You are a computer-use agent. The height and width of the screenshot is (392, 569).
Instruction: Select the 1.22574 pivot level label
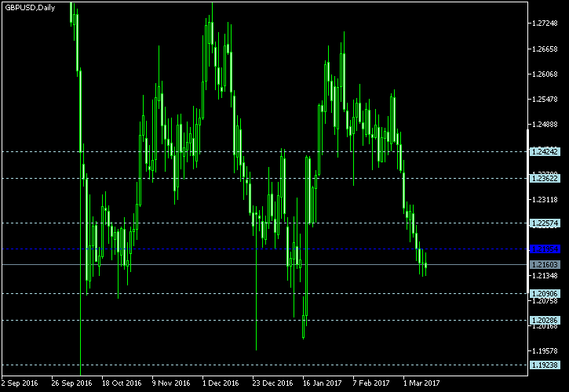click(545, 223)
